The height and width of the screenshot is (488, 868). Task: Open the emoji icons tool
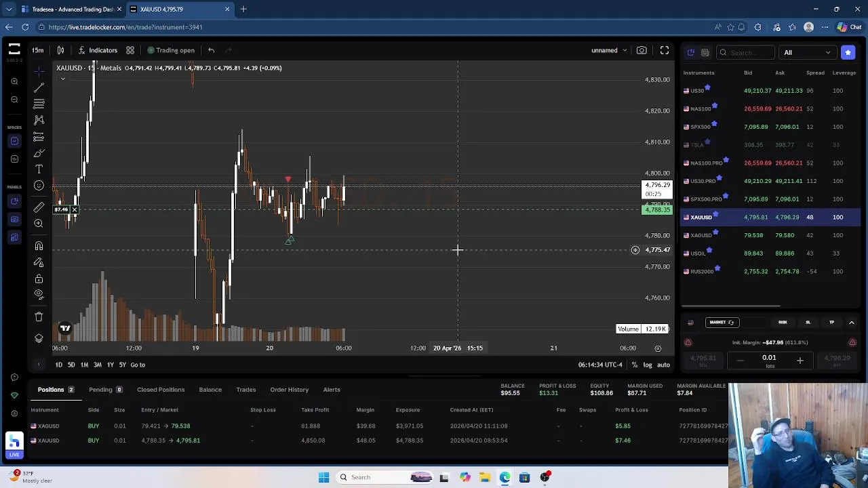pyautogui.click(x=39, y=185)
